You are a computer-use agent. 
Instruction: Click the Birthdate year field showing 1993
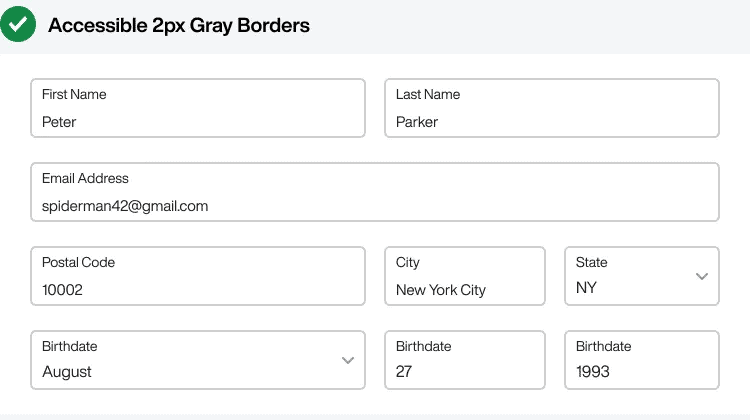[x=642, y=360]
